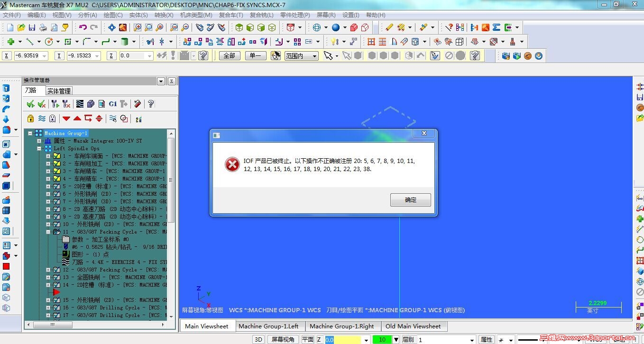Toggle the checkmark on operation 1 车削车端面
644x344 pixels.
(57, 156)
